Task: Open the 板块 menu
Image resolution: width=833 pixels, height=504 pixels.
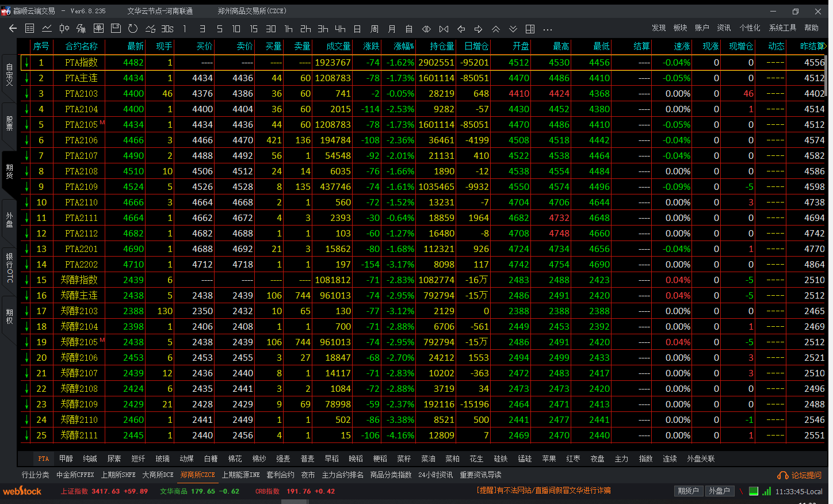Action: tap(680, 28)
